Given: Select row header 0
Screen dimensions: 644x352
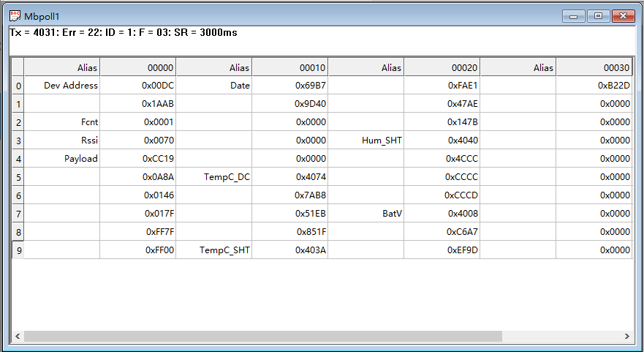Looking at the screenshot, I should 18,86.
